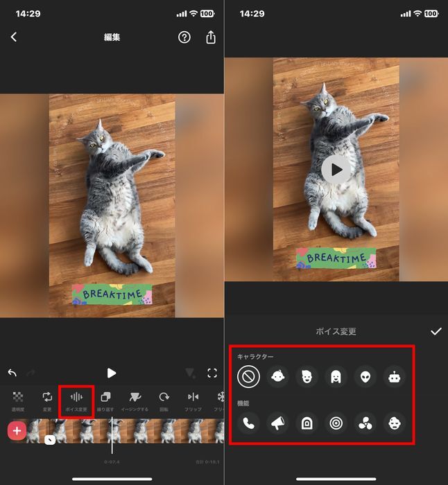Select the robot voice character
The width and height of the screenshot is (448, 485).
coord(395,376)
